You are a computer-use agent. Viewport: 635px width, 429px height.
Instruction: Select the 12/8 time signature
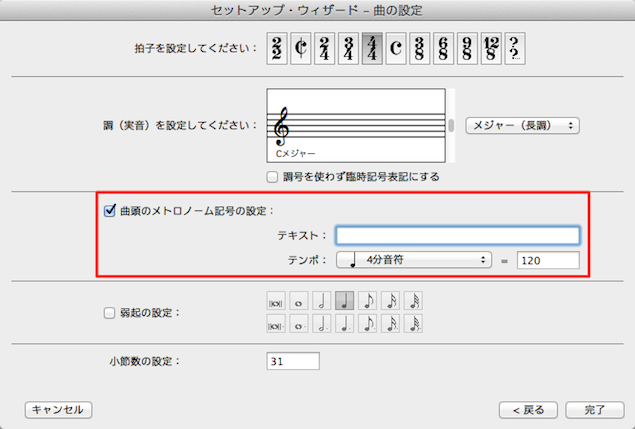(491, 49)
